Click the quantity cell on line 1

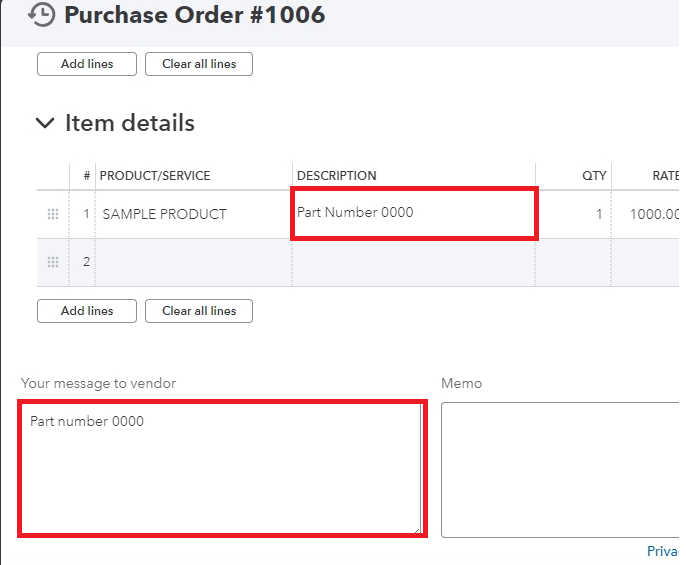click(574, 214)
